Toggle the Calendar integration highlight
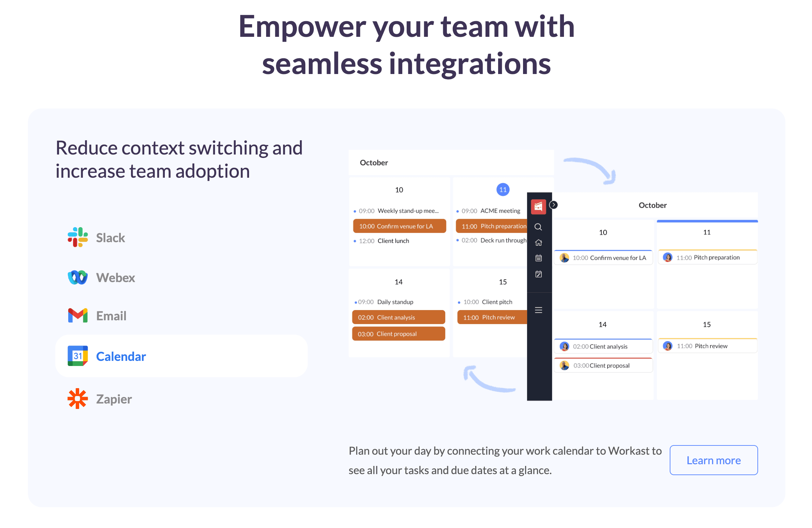This screenshot has width=812, height=528. pyautogui.click(x=181, y=356)
